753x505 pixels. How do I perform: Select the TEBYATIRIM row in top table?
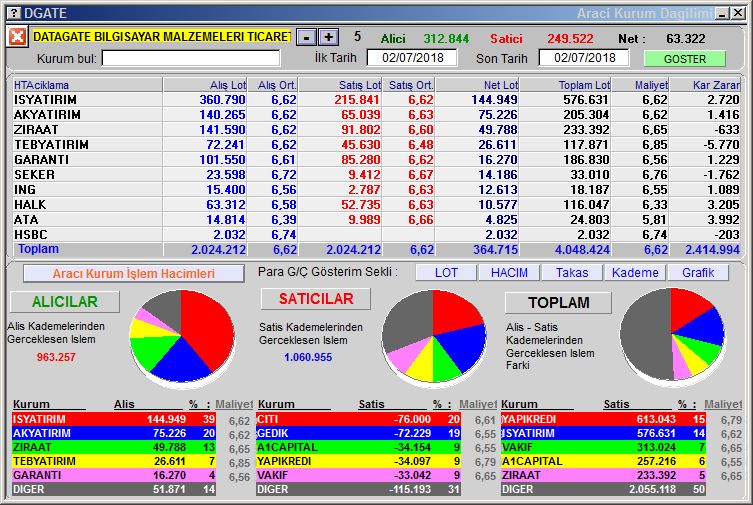pos(376,144)
